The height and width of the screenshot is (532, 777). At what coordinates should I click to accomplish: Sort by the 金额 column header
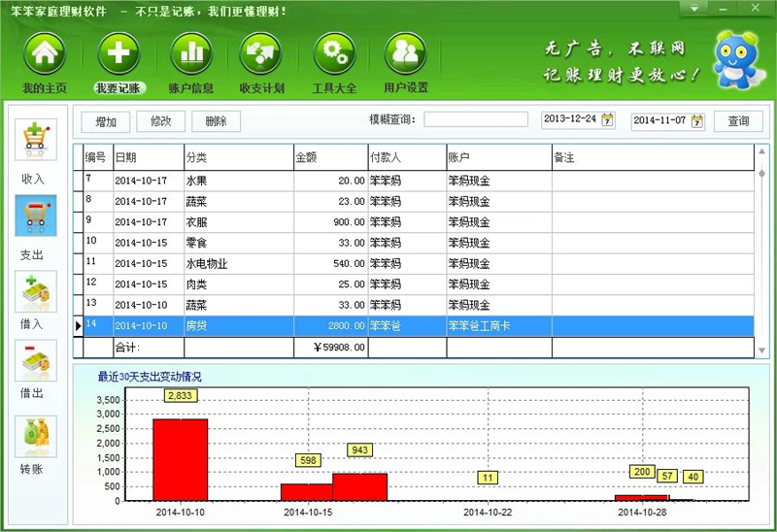(x=331, y=157)
